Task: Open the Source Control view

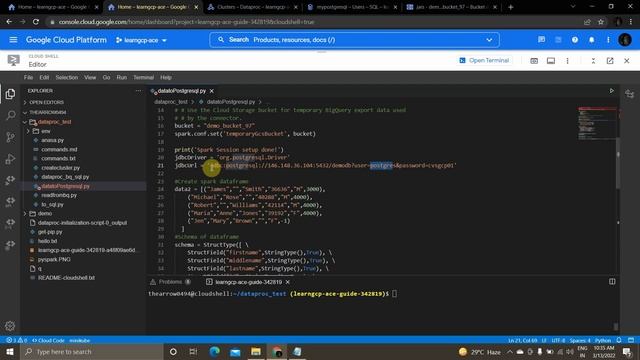Action: pyautogui.click(x=10, y=137)
